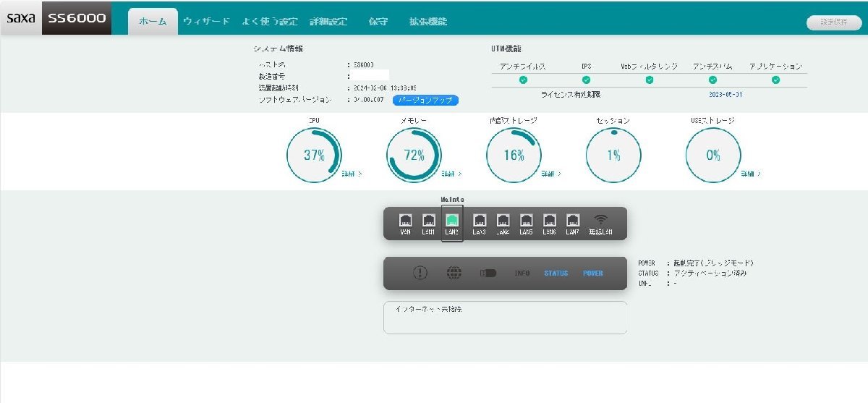Click the CPU 37% gauge
Viewport: 868px width, 403px height.
click(314, 155)
